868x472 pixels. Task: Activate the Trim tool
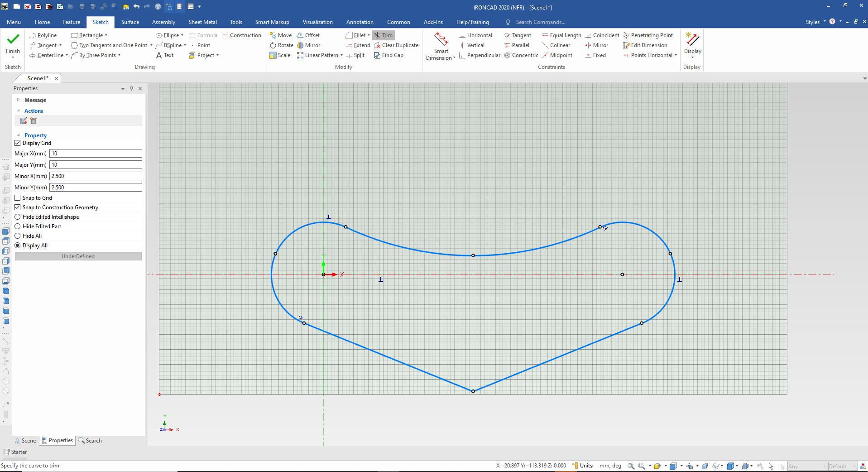(x=384, y=35)
